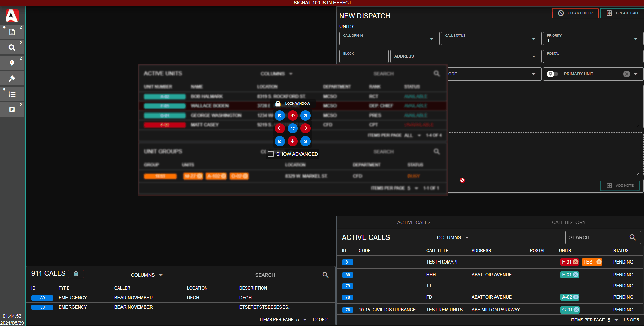
Task: Click the blue bottom-right diagonal arrow
Action: (305, 141)
